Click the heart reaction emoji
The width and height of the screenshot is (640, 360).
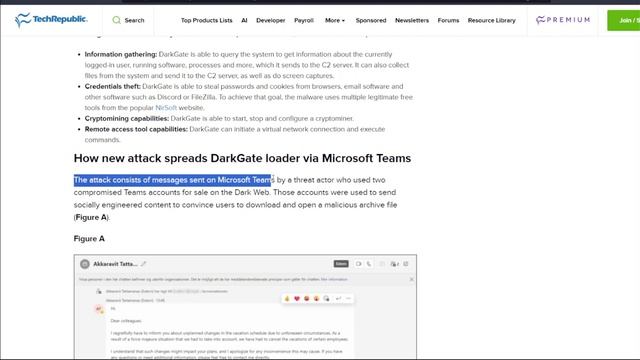point(297,299)
